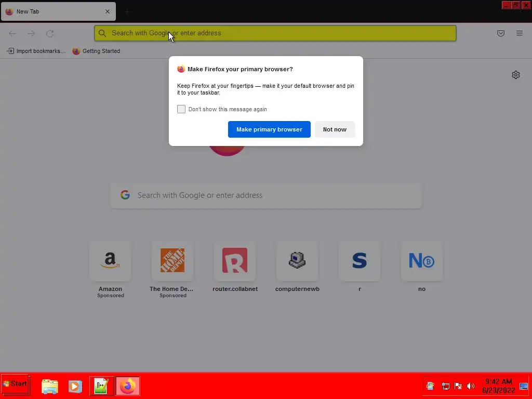Click the search magnifier in the address bar
This screenshot has height=399, width=532.
coord(102,33)
